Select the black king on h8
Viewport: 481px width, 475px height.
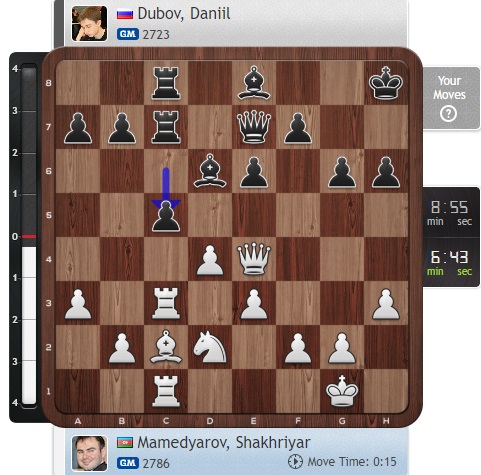pos(386,83)
